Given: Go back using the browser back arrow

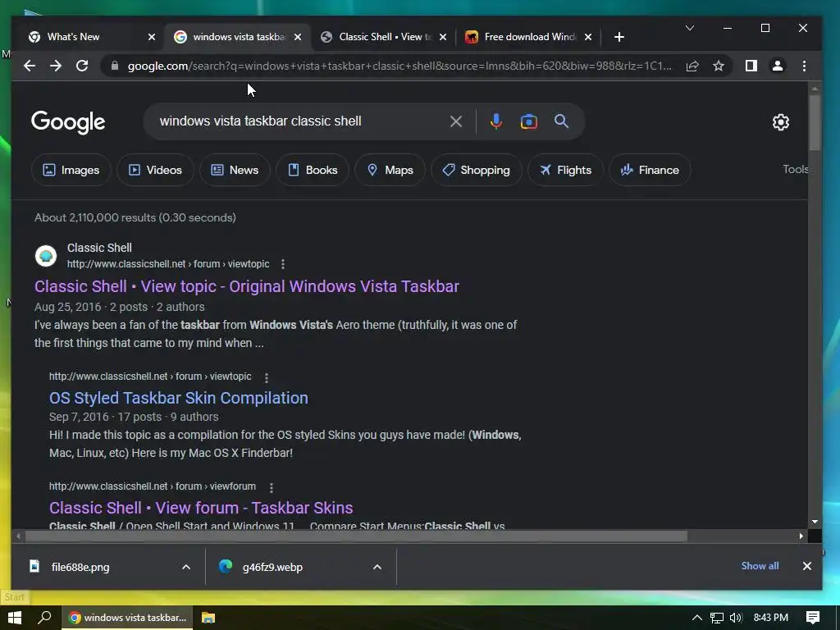Looking at the screenshot, I should pos(30,66).
